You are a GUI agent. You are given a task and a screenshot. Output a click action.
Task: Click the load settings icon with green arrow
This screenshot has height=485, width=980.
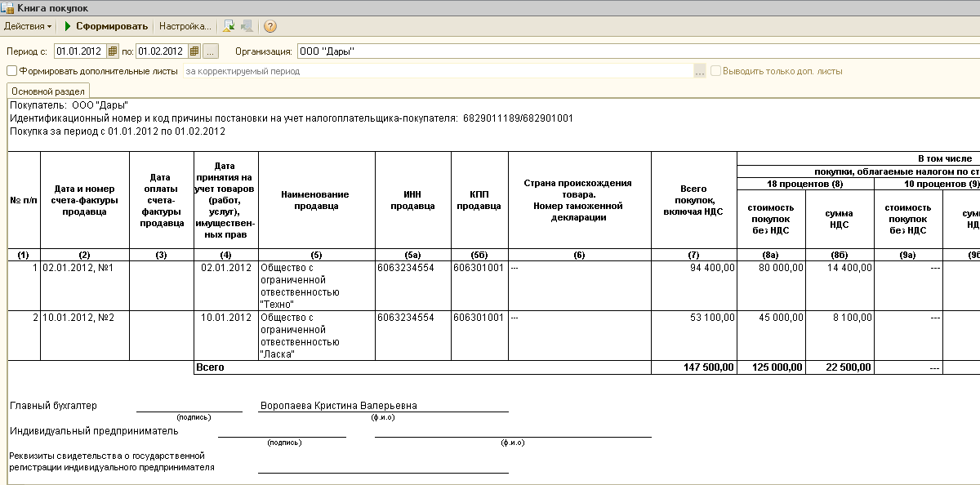229,26
